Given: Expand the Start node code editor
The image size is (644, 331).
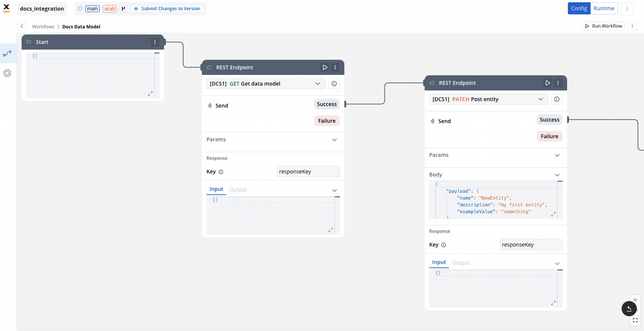Looking at the screenshot, I should 150,93.
